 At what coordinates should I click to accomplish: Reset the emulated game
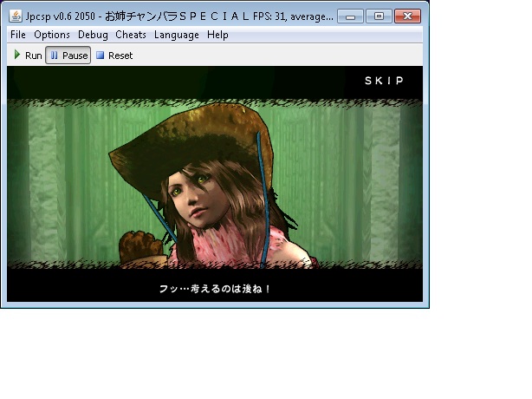coord(114,55)
